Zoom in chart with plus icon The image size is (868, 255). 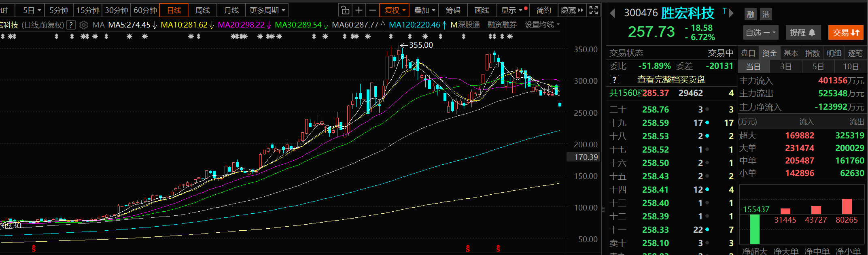[x=359, y=10]
